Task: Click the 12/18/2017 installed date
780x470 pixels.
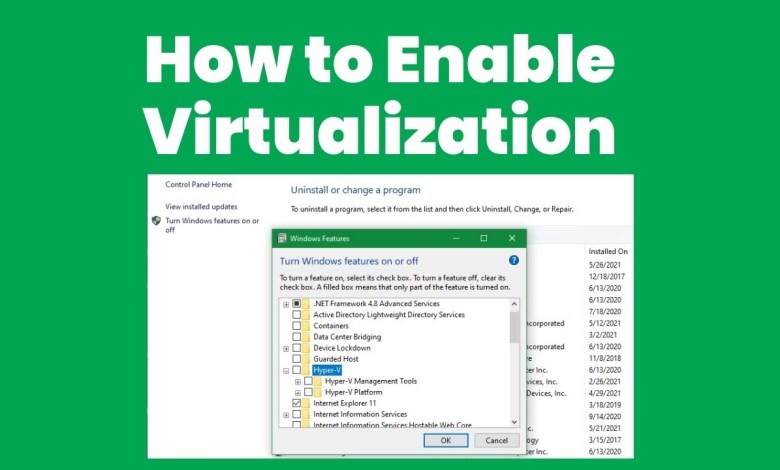Action: pyautogui.click(x=607, y=277)
